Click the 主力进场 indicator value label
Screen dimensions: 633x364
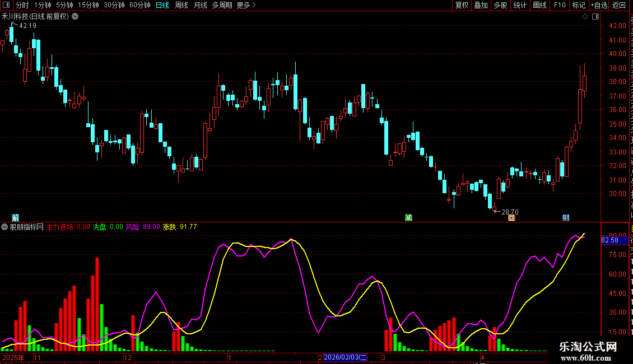tap(68, 227)
